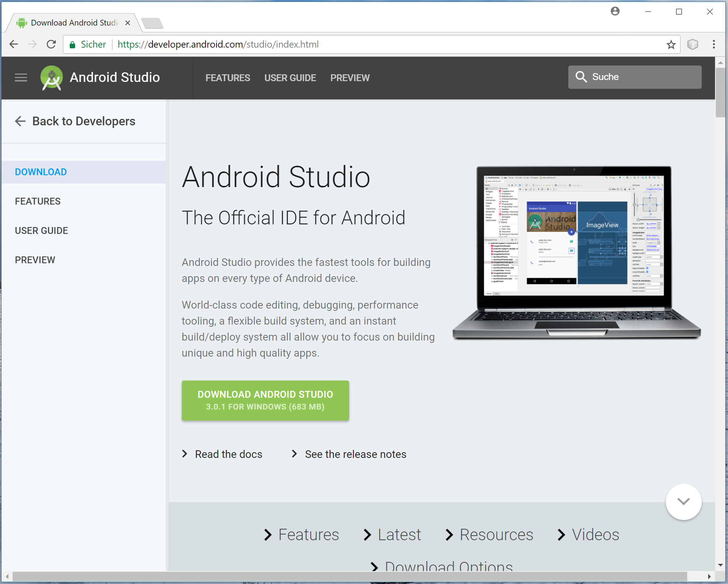Viewport: 728px width, 584px height.
Task: Open the Chrome user profile icon
Action: tap(615, 11)
